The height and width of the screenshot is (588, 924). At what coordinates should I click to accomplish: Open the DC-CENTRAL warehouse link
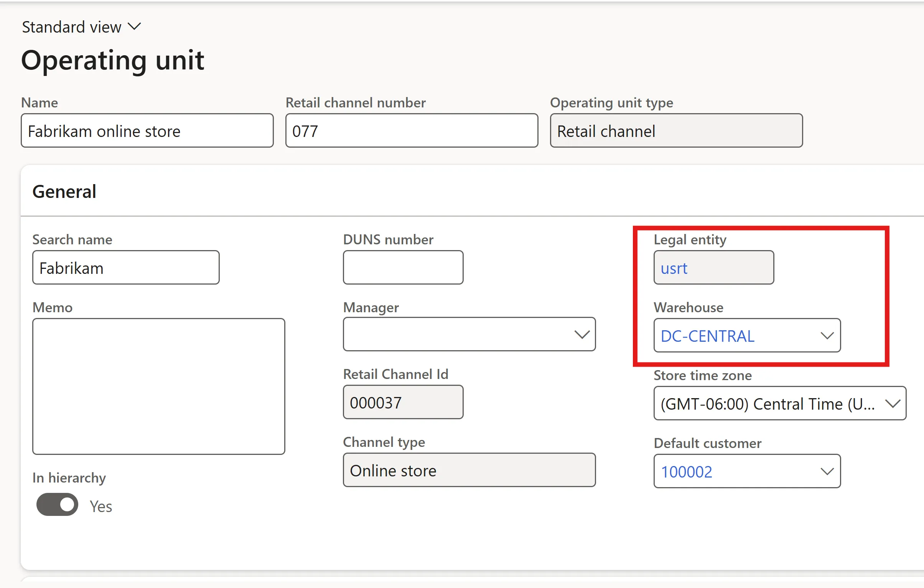708,336
